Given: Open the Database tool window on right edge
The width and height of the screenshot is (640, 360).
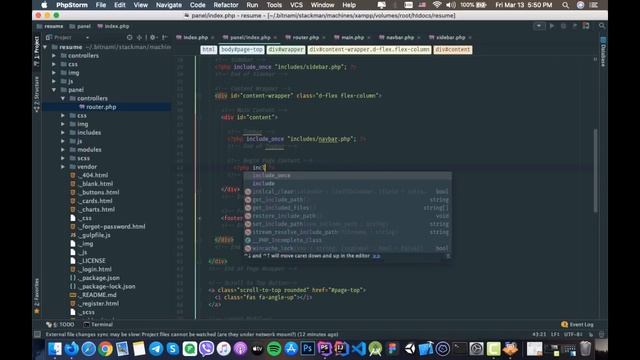Looking at the screenshot, I should 603,52.
